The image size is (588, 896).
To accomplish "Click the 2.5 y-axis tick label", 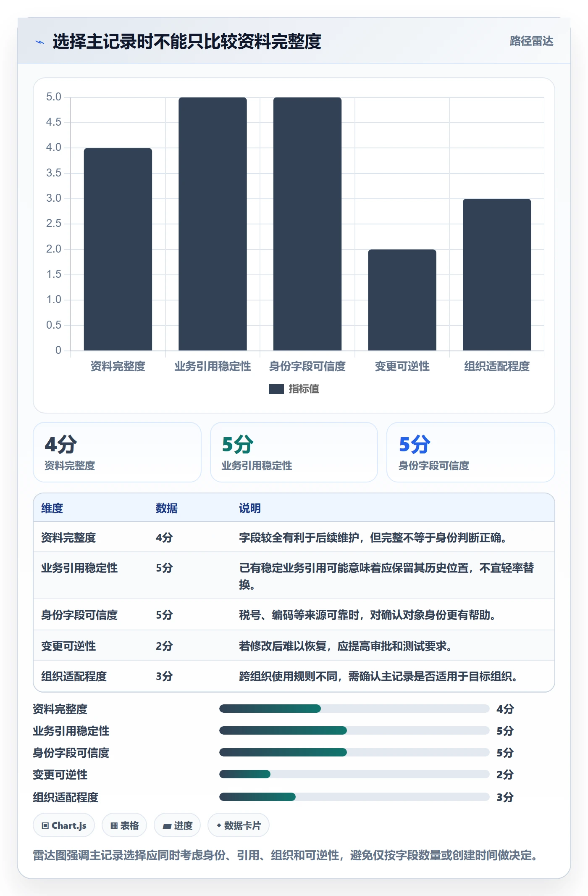I will coord(54,224).
